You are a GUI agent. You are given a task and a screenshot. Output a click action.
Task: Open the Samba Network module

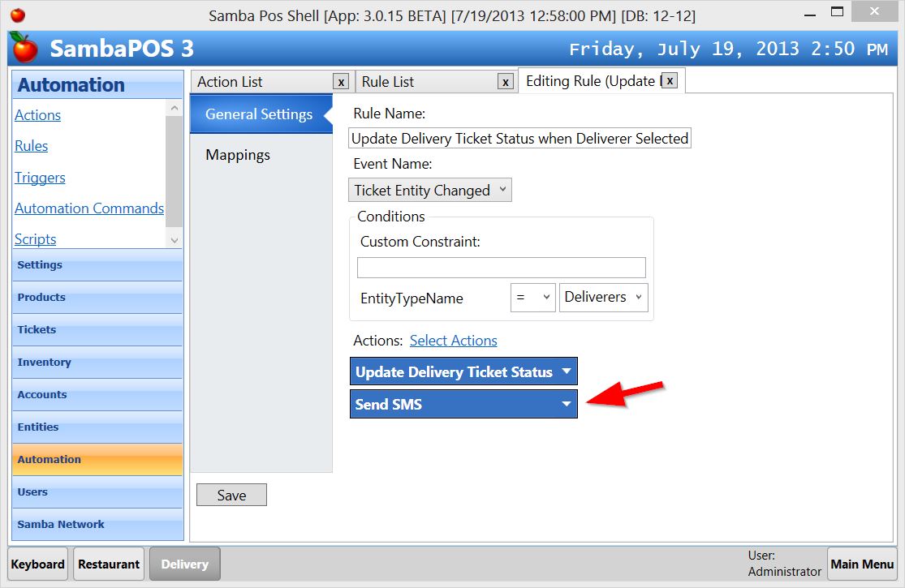tap(97, 524)
